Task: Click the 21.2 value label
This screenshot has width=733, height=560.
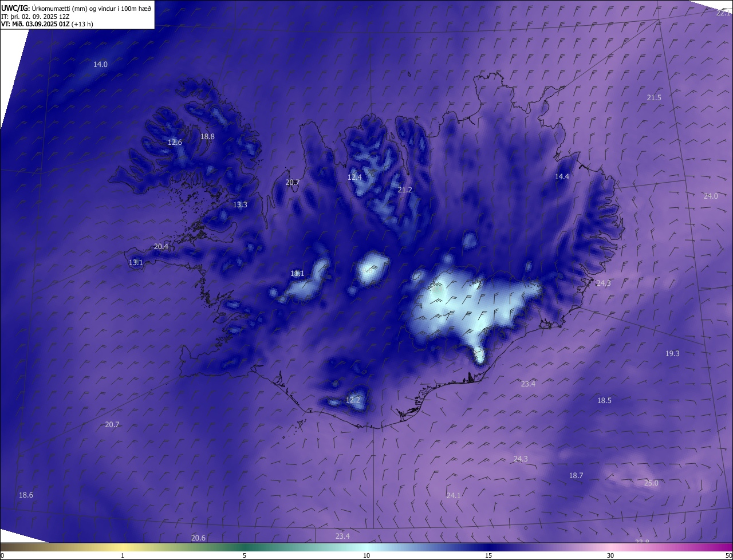Action: [x=405, y=190]
